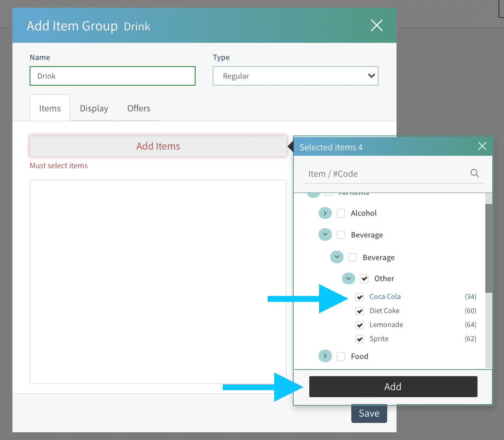Check the Alcohol category checkbox
Screen dimensions: 504x440
pos(341,213)
